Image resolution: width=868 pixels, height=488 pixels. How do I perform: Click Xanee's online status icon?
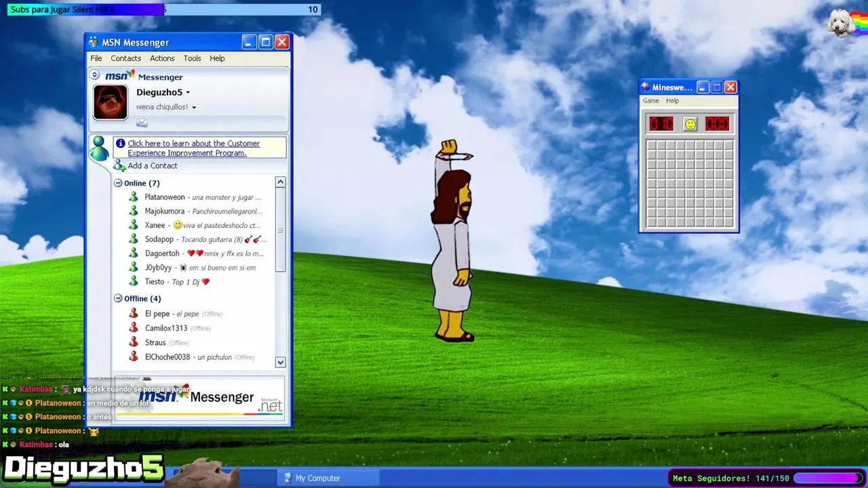pyautogui.click(x=134, y=225)
